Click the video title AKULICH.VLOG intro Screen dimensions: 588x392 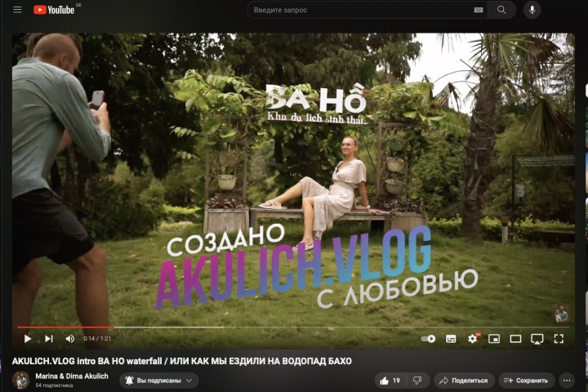coord(182,361)
